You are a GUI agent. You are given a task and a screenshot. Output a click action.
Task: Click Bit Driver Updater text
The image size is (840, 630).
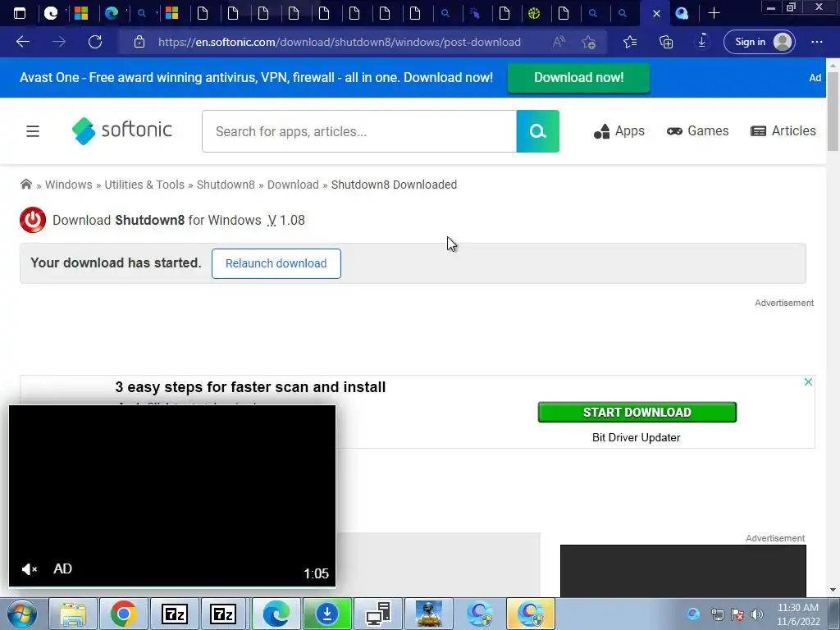pos(636,438)
